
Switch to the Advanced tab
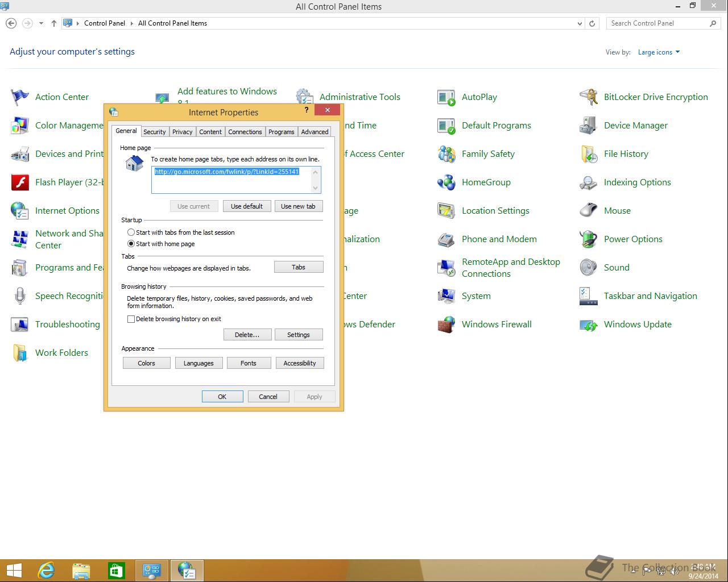point(315,132)
